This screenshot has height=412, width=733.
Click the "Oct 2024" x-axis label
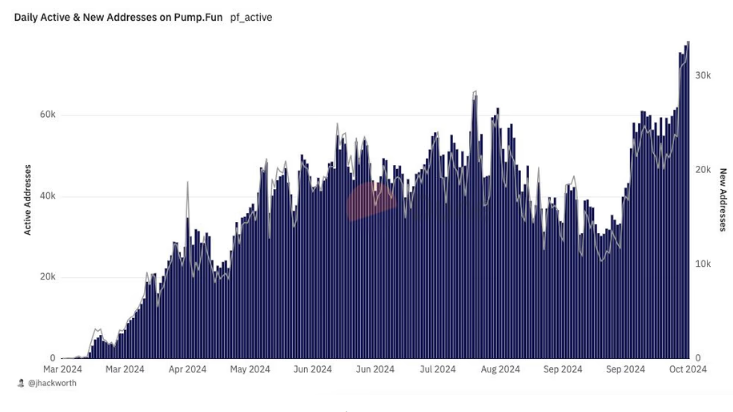688,369
